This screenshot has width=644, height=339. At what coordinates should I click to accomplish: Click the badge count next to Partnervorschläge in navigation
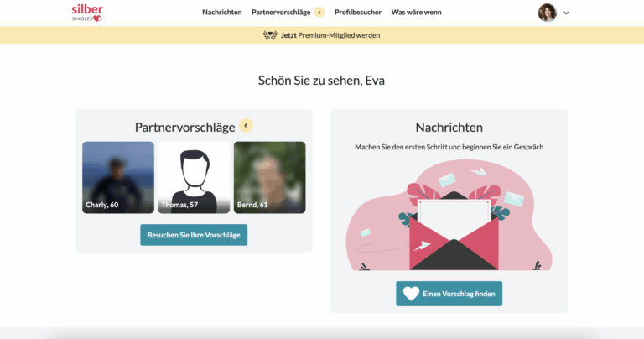click(319, 13)
